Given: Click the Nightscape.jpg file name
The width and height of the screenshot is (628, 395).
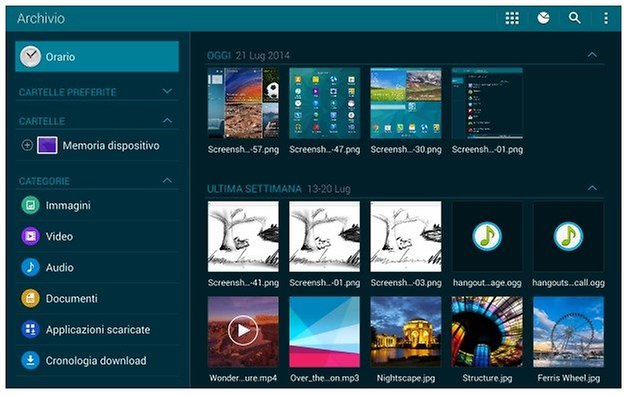Looking at the screenshot, I should (406, 378).
